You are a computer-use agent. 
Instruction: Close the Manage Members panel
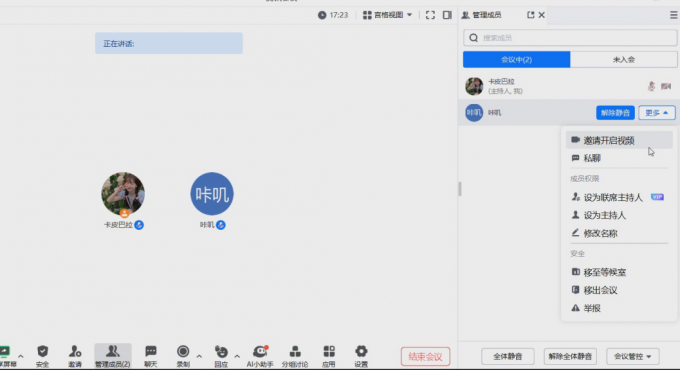pyautogui.click(x=542, y=15)
